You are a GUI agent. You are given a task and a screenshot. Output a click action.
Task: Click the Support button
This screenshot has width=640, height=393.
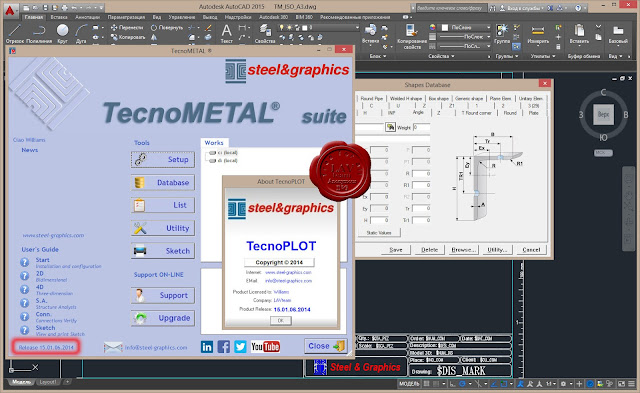[x=163, y=295]
